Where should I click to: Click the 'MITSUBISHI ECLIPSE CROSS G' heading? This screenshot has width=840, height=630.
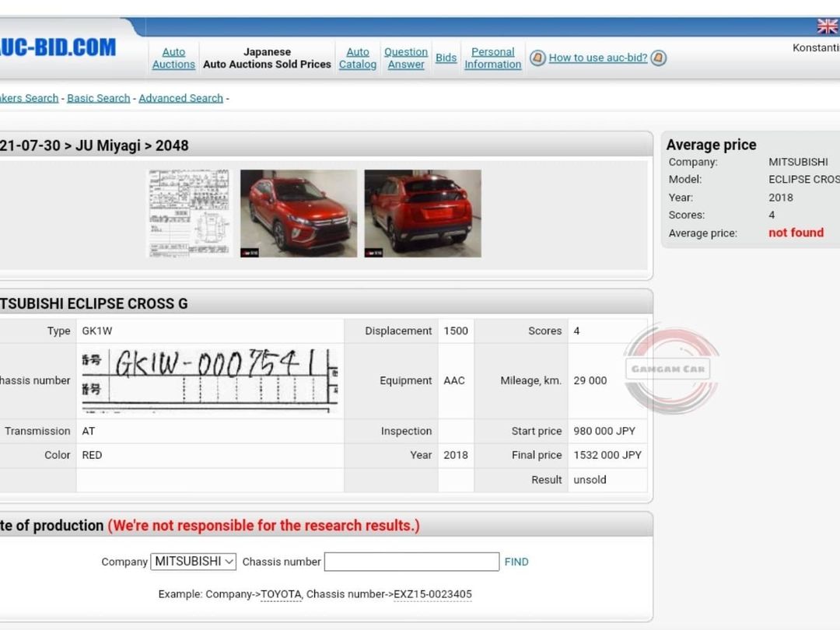(x=94, y=304)
